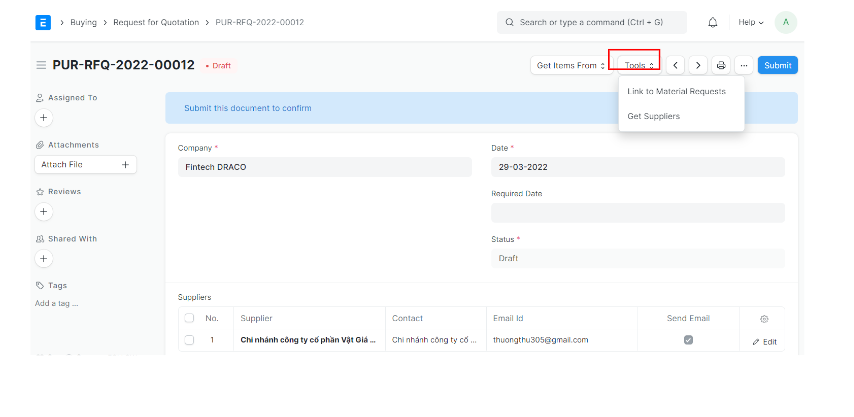Go to next document arrow
Screen dimensions: 854x417
coord(698,65)
